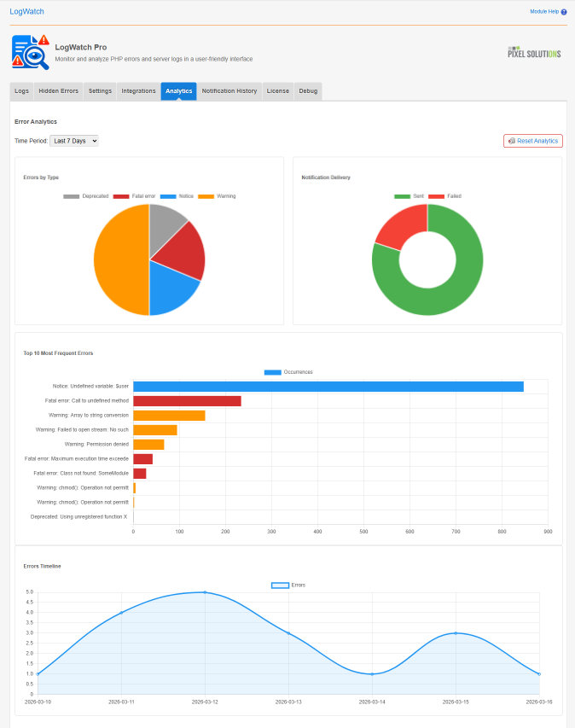Select the Debug tab

[308, 91]
